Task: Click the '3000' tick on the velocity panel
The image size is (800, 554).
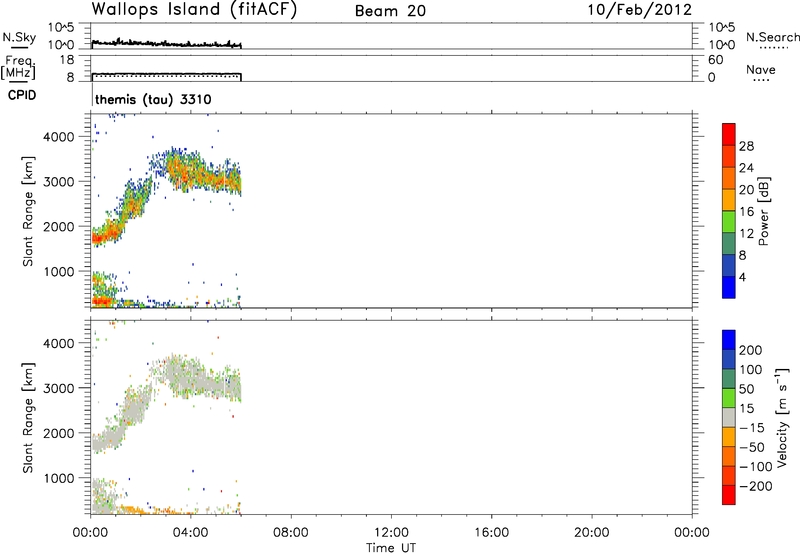Action: (59, 388)
